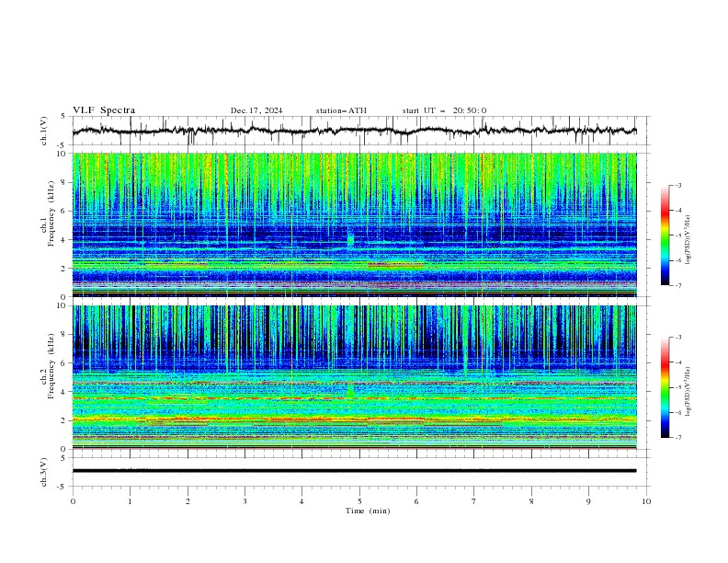
Task: Click the "-7" value on ch.2 color bar
Action: point(677,438)
